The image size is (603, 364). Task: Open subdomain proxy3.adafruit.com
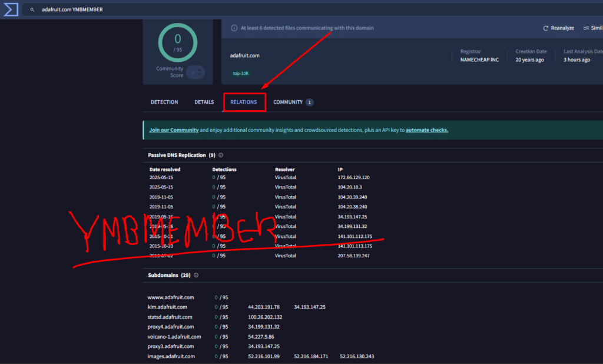tap(170, 346)
